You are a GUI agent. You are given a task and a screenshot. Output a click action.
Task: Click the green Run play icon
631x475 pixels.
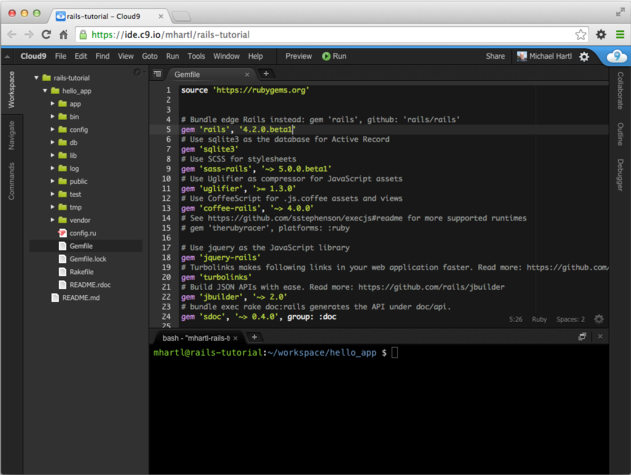coord(326,56)
